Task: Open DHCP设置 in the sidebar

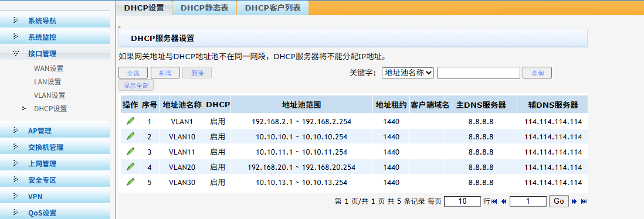Action: pos(50,109)
